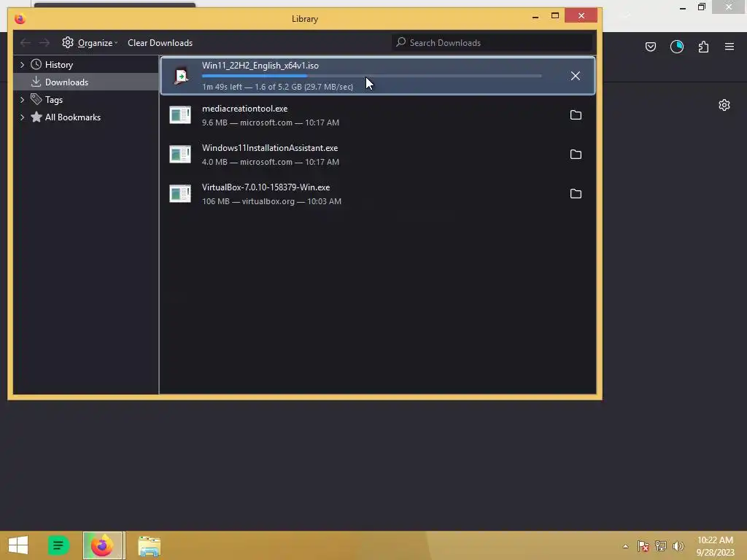Open new tab page settings gear
This screenshot has height=560, width=747.
(x=724, y=105)
